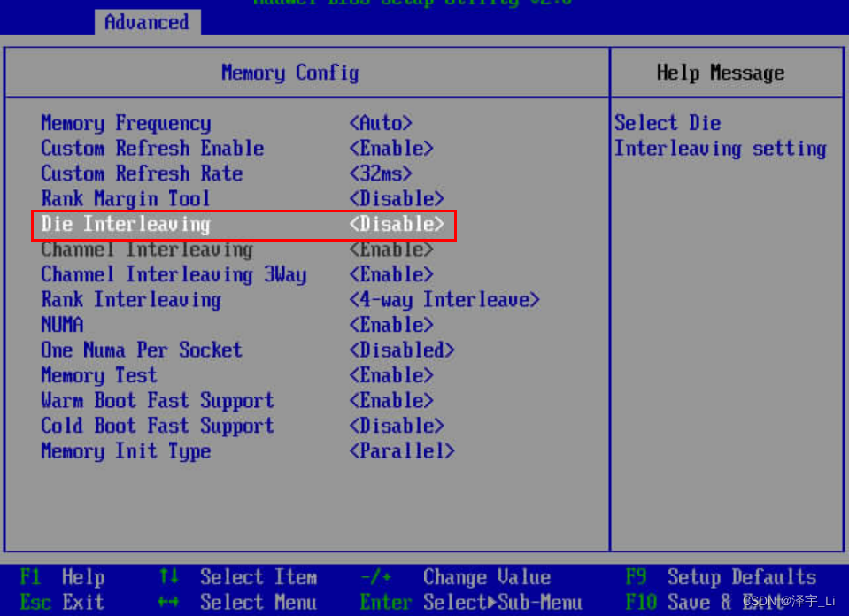Select the Rank Interleaving label

(131, 299)
